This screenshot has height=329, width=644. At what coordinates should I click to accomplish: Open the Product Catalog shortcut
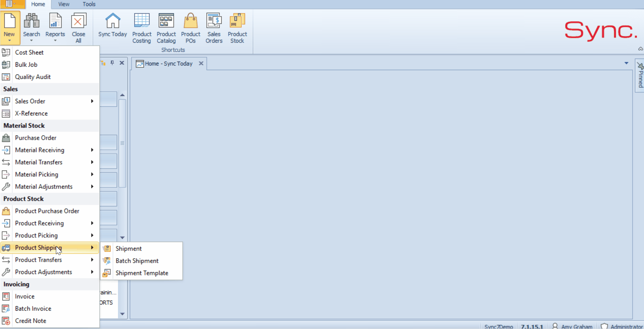tap(166, 28)
